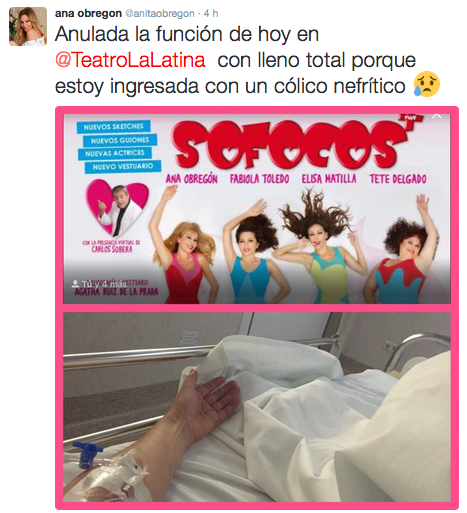Open the '4 h' tweet timestamp

pyautogui.click(x=211, y=13)
